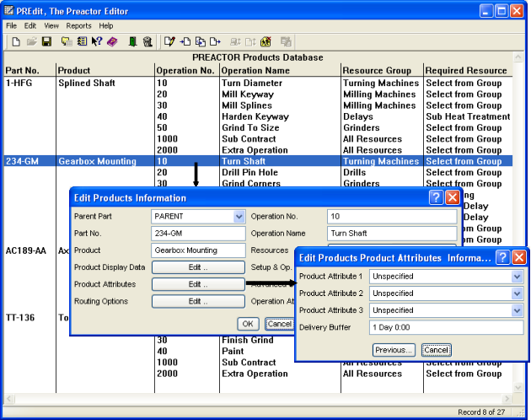
Task: Click the PREdit application title bar icon
Action: (x=8, y=11)
